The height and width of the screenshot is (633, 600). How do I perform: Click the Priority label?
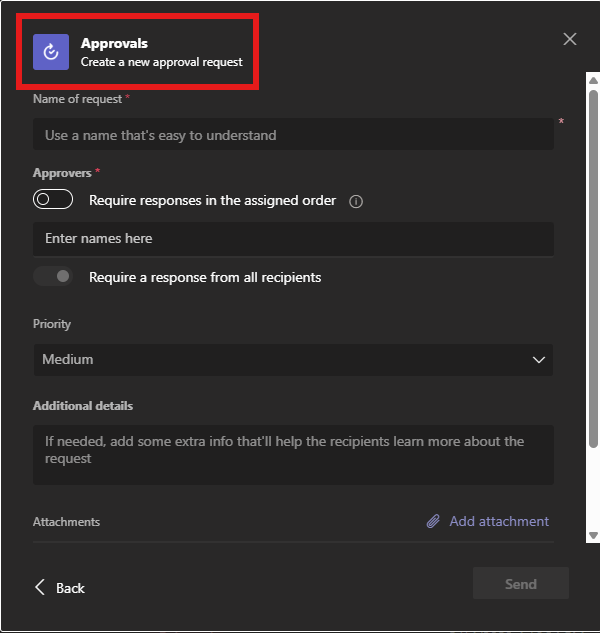(x=52, y=324)
